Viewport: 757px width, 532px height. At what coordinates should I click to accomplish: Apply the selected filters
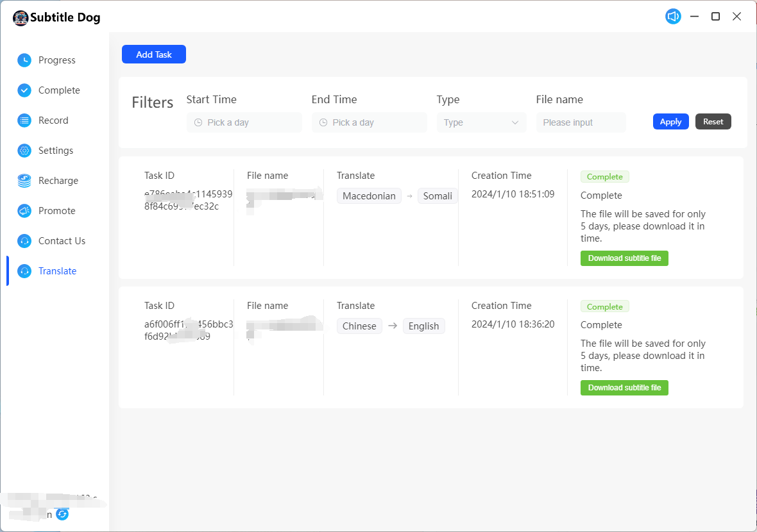coord(670,122)
